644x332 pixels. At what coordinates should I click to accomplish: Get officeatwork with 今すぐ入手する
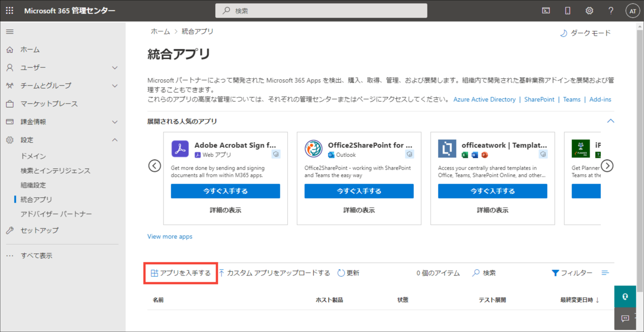(x=493, y=191)
